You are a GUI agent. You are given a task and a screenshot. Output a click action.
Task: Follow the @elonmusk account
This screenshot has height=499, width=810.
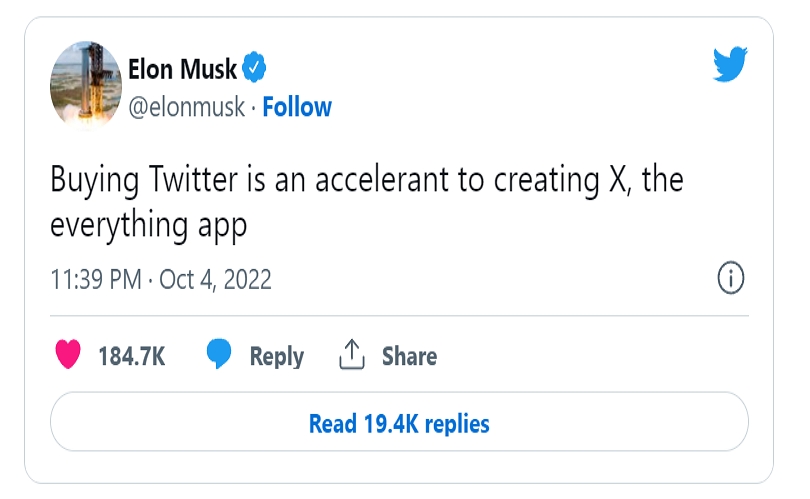[x=297, y=107]
